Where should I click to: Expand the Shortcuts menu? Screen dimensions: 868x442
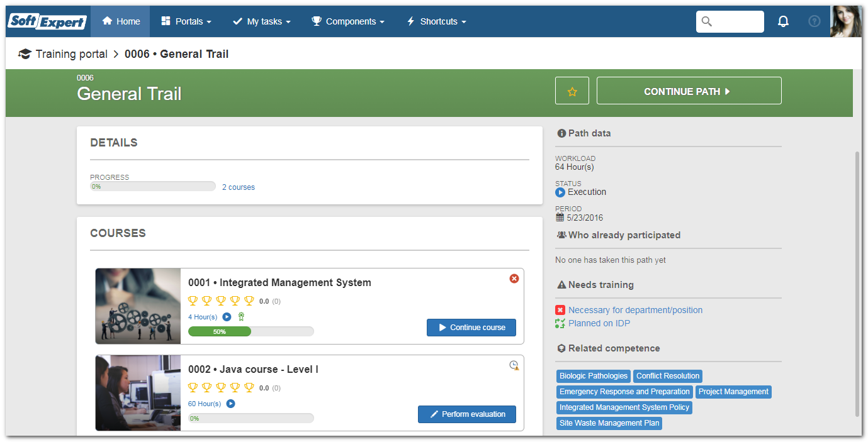[x=437, y=21]
